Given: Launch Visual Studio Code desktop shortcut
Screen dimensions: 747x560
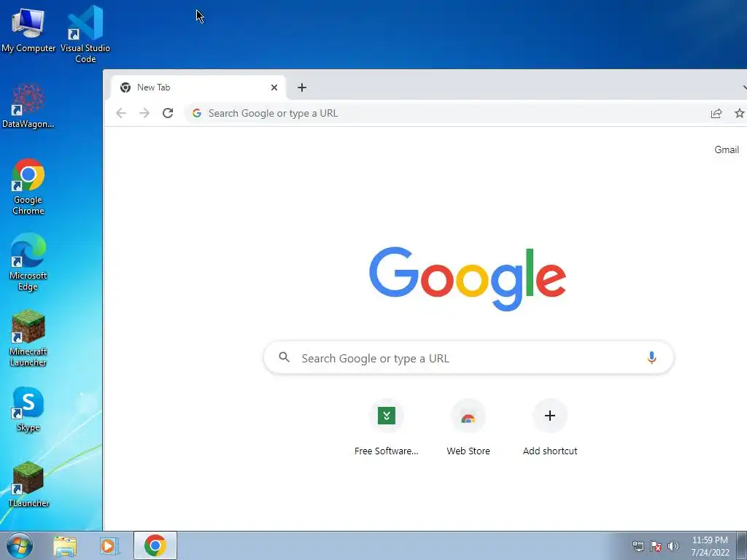Looking at the screenshot, I should [x=85, y=34].
